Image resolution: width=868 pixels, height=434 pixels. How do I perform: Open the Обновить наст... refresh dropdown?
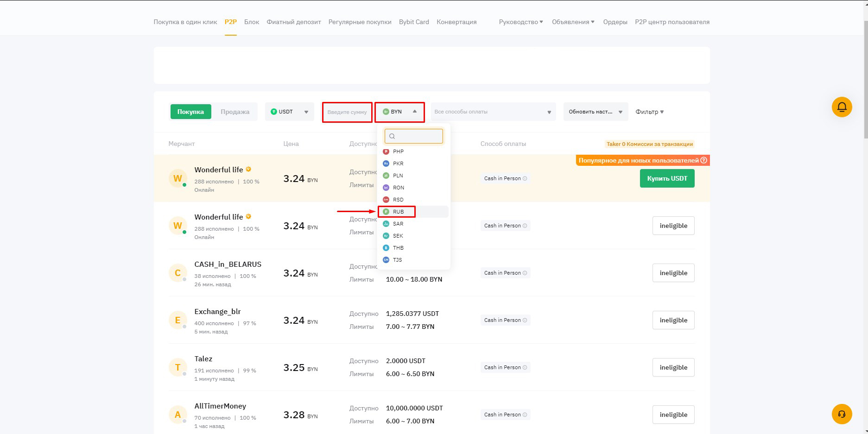[x=596, y=112]
